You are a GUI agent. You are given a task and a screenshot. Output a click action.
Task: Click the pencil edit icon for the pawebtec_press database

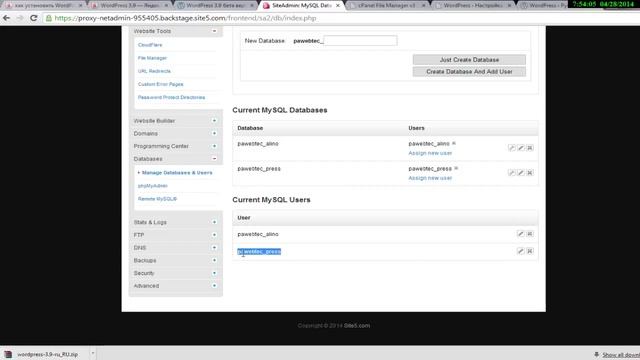tap(521, 173)
